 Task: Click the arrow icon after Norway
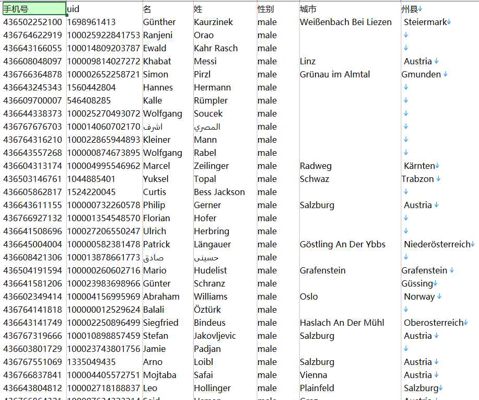click(x=439, y=297)
